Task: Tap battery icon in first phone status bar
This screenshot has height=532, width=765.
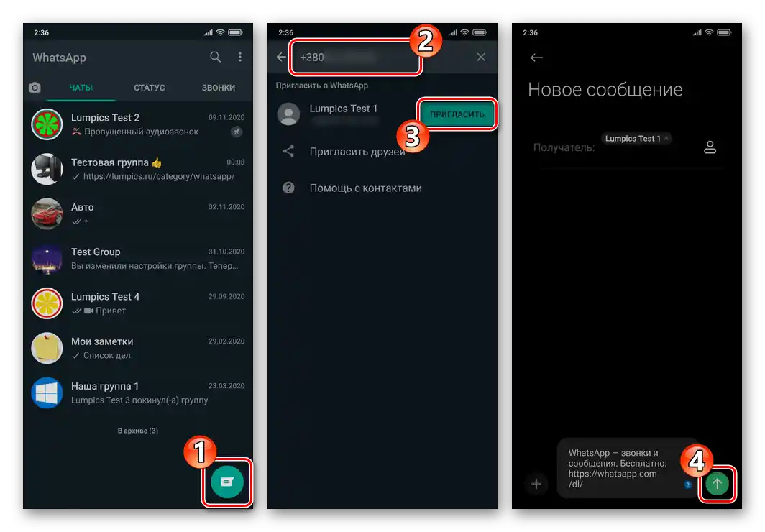Action: pyautogui.click(x=235, y=32)
